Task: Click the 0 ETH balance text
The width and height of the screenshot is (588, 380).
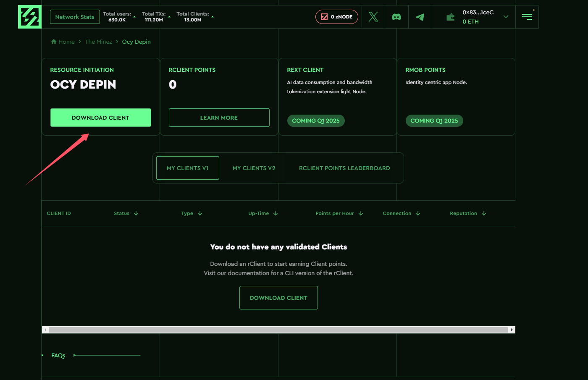Action: (470, 21)
